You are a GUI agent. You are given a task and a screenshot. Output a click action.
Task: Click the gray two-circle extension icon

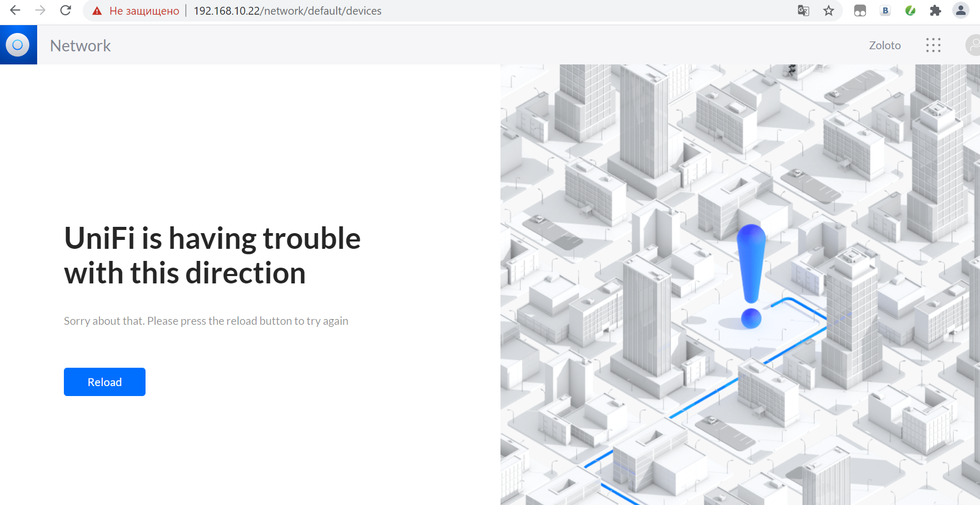coord(860,10)
